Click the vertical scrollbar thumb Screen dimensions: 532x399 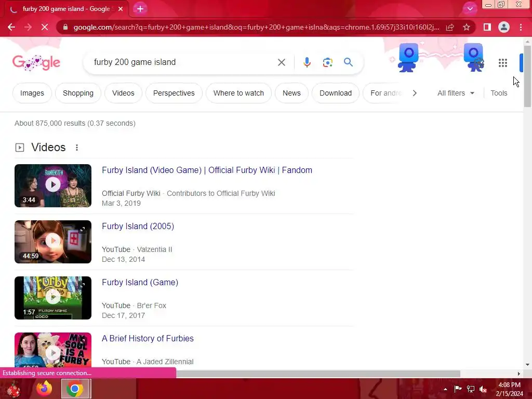click(527, 76)
